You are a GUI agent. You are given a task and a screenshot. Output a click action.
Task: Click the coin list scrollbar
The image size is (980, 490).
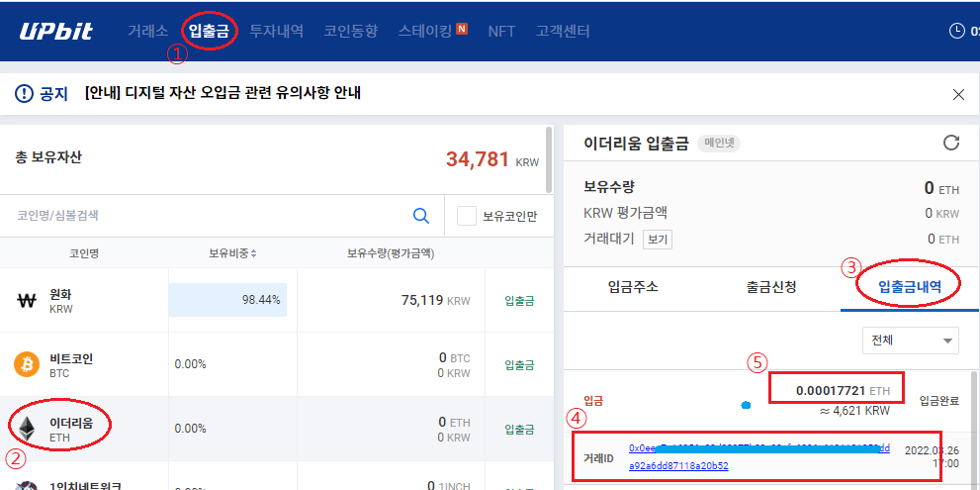(549, 159)
